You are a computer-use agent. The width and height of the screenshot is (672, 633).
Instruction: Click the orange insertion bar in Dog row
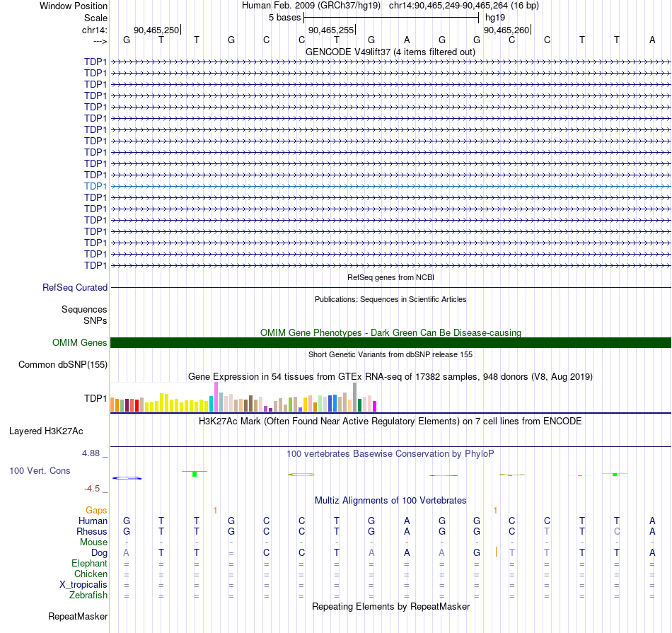pos(497,552)
